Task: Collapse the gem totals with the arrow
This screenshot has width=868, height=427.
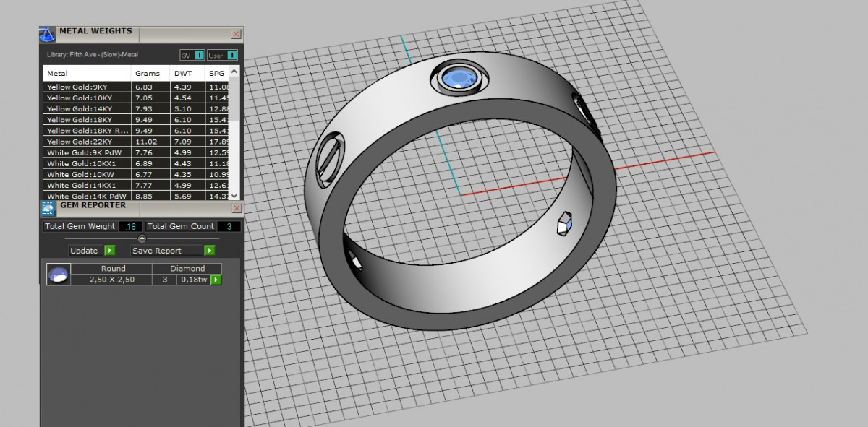Action: (x=142, y=238)
